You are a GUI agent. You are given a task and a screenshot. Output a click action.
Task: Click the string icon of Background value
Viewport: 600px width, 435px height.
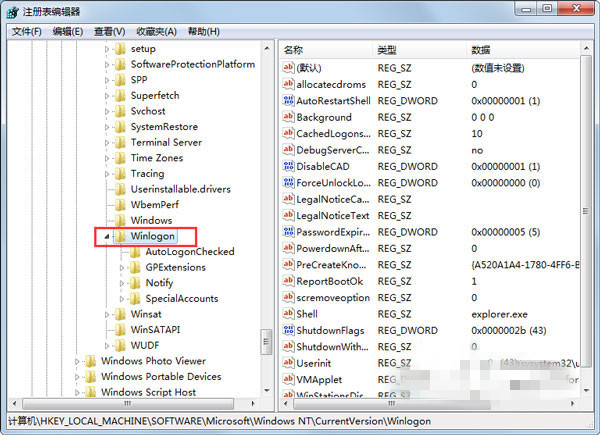[x=288, y=117]
